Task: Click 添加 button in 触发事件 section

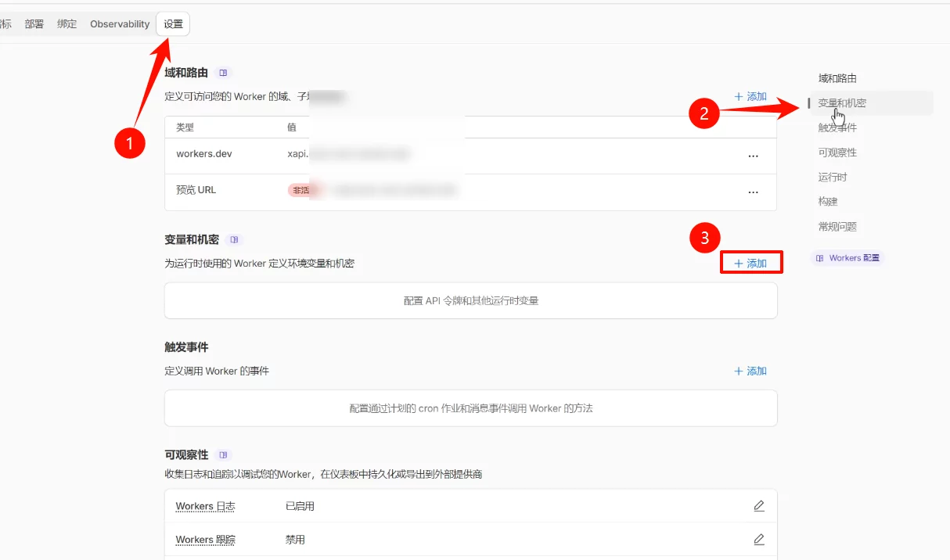Action: [750, 372]
